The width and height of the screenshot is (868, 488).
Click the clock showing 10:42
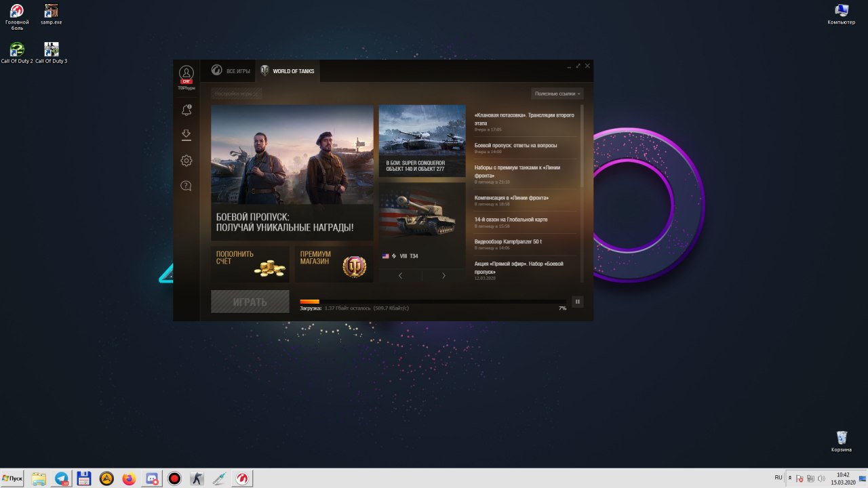point(843,479)
